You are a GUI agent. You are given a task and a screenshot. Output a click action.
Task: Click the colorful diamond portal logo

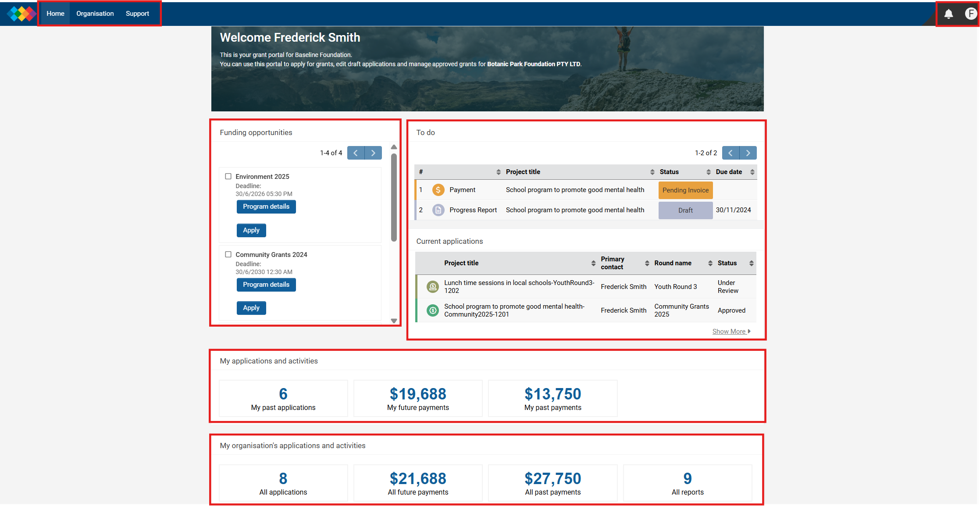pyautogui.click(x=21, y=14)
